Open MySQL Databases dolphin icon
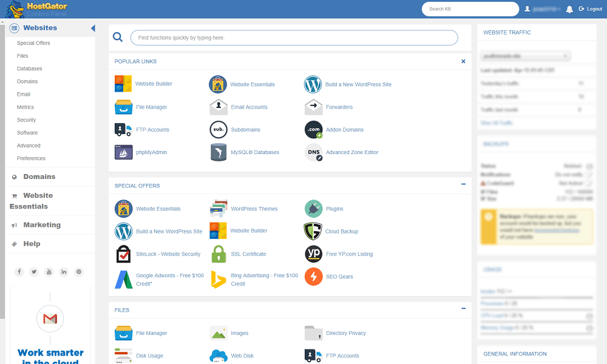The image size is (607, 364). pos(219,152)
